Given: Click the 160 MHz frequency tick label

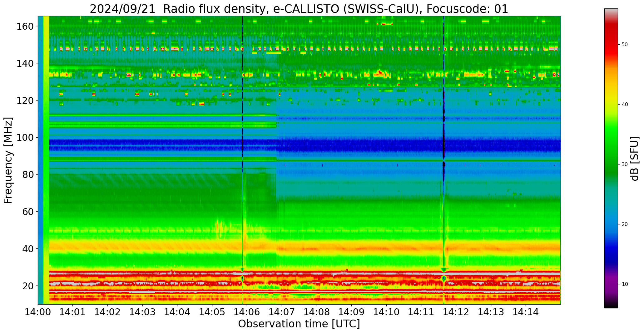Looking at the screenshot, I should pyautogui.click(x=25, y=27).
